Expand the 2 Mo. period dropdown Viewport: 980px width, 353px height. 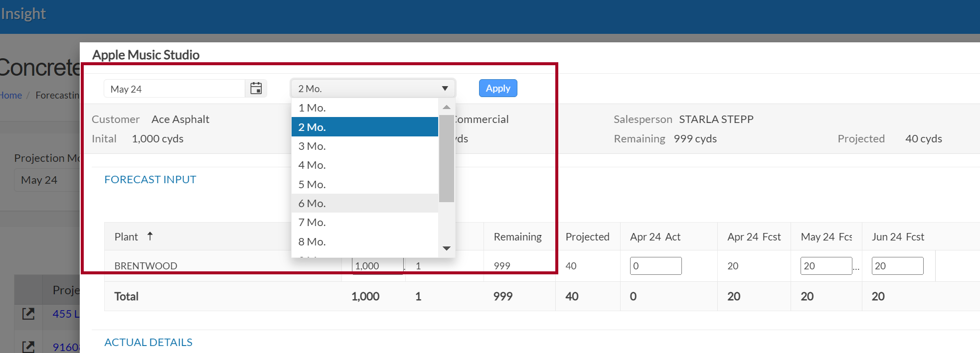373,89
